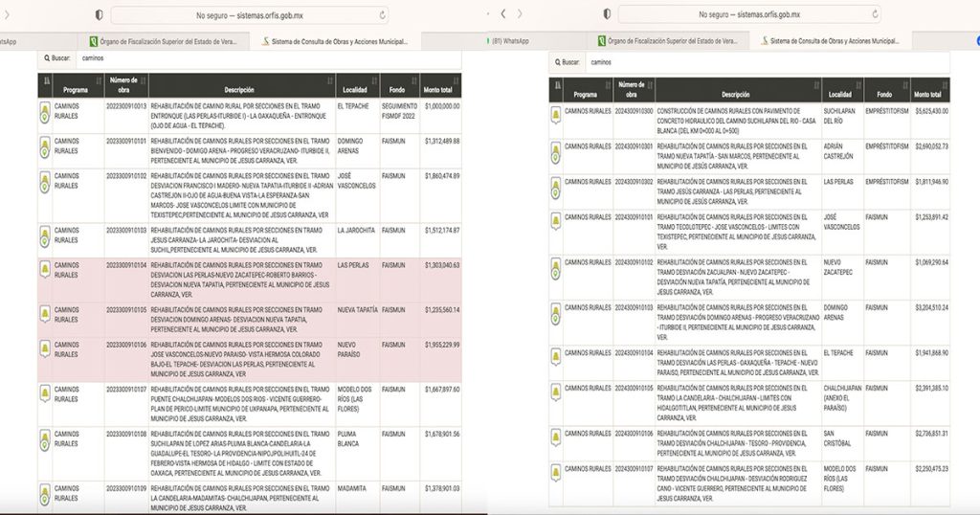Switch to Órgano de Fiscalización tab, left window
The width and height of the screenshot is (980, 515).
pos(164,42)
